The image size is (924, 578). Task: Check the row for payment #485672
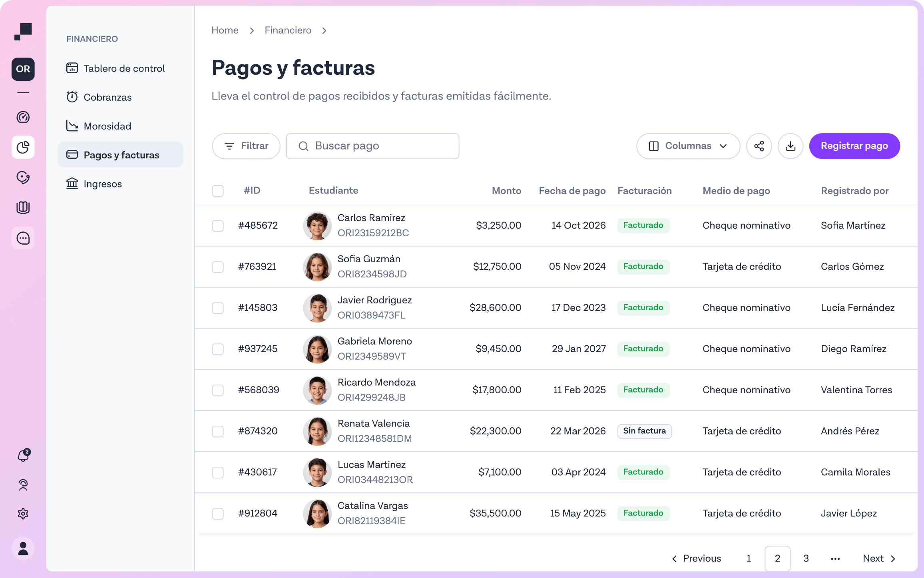218,226
